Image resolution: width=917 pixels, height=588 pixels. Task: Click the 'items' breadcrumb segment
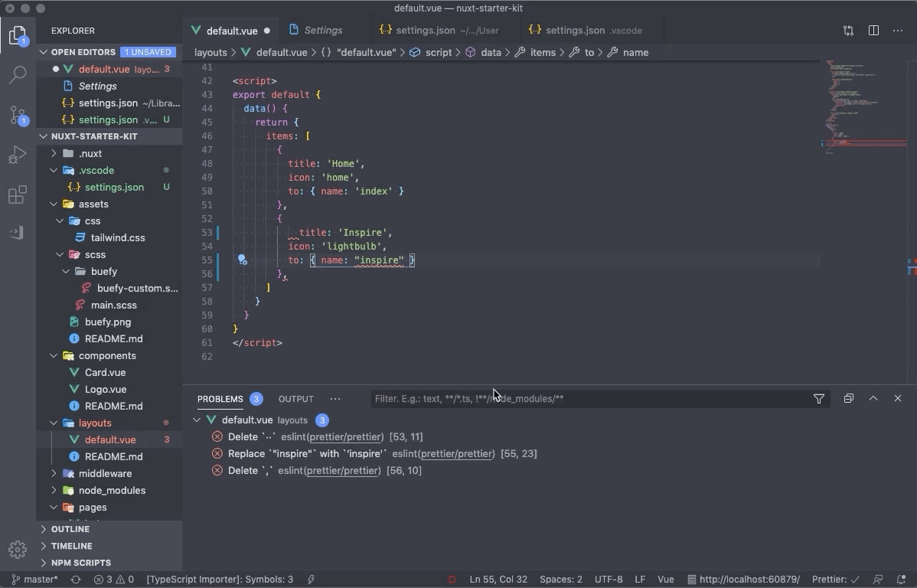(x=543, y=53)
